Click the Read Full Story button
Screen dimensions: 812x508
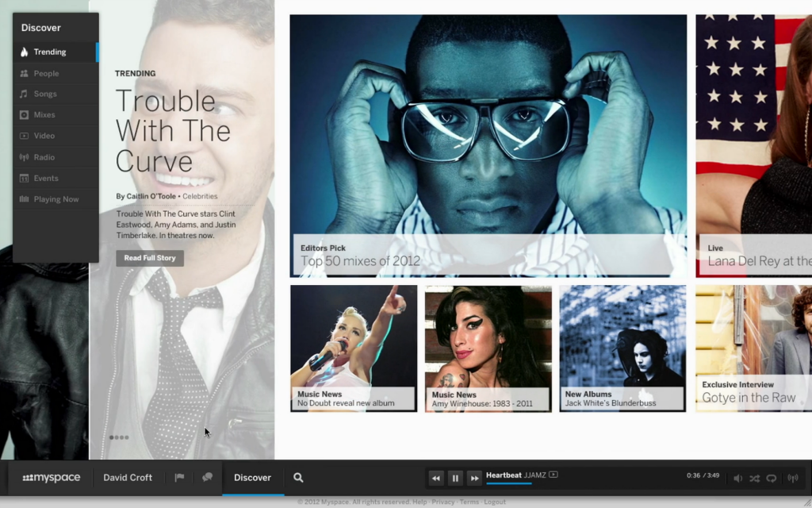tap(150, 258)
